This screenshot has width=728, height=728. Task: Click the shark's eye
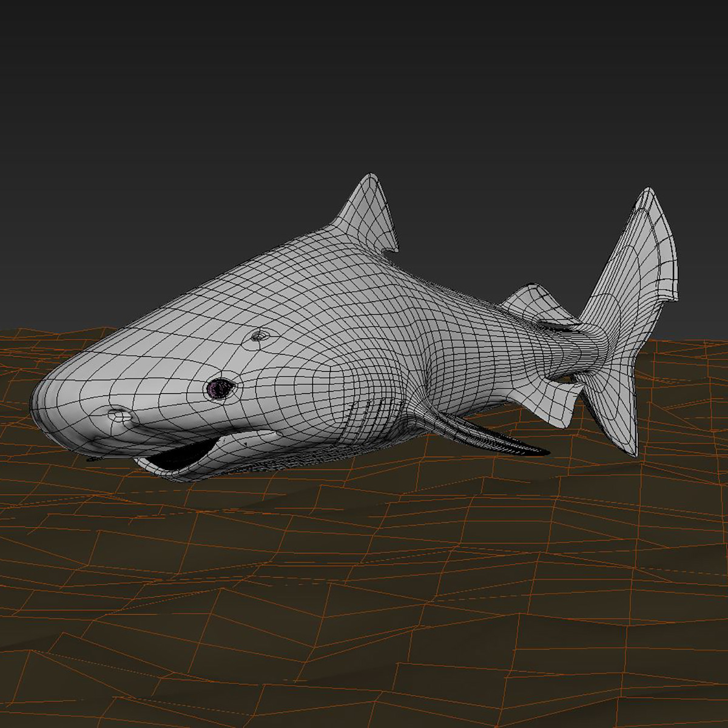(x=220, y=388)
